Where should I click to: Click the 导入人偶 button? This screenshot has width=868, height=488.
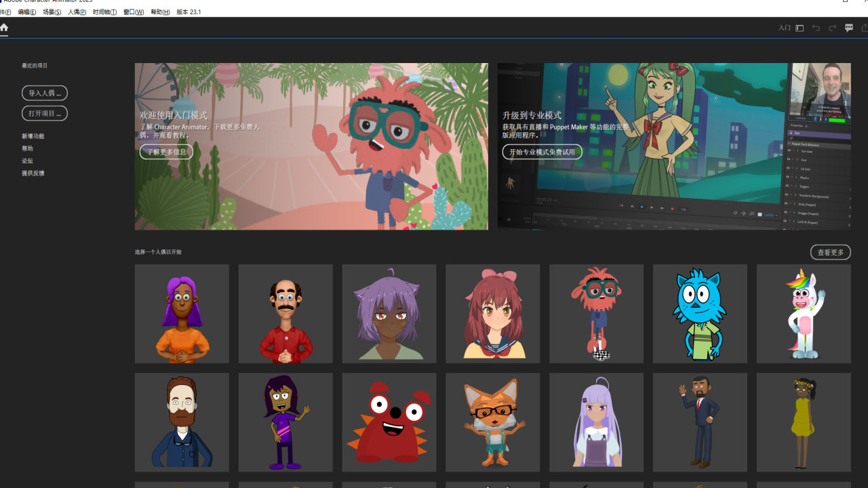44,93
